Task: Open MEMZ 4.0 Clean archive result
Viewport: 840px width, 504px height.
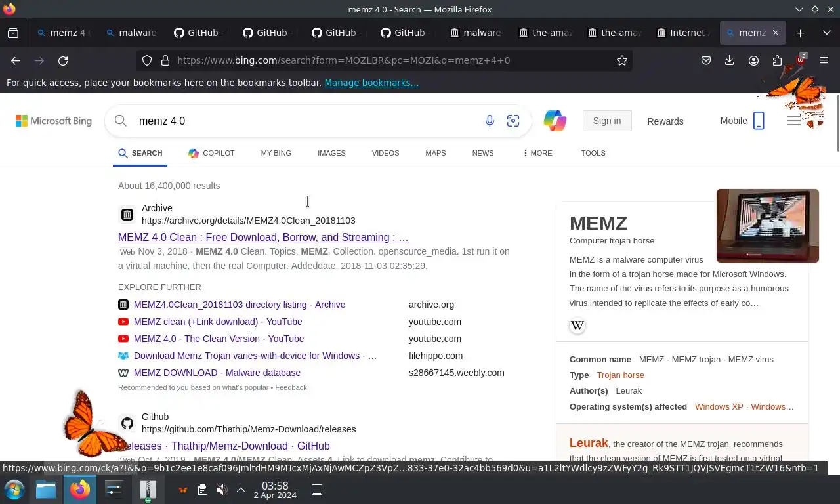Action: pyautogui.click(x=263, y=237)
